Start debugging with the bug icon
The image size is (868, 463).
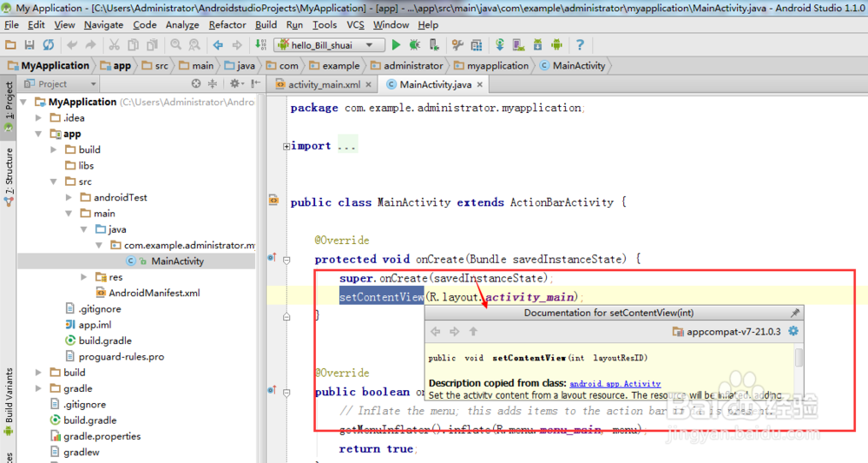coord(415,45)
